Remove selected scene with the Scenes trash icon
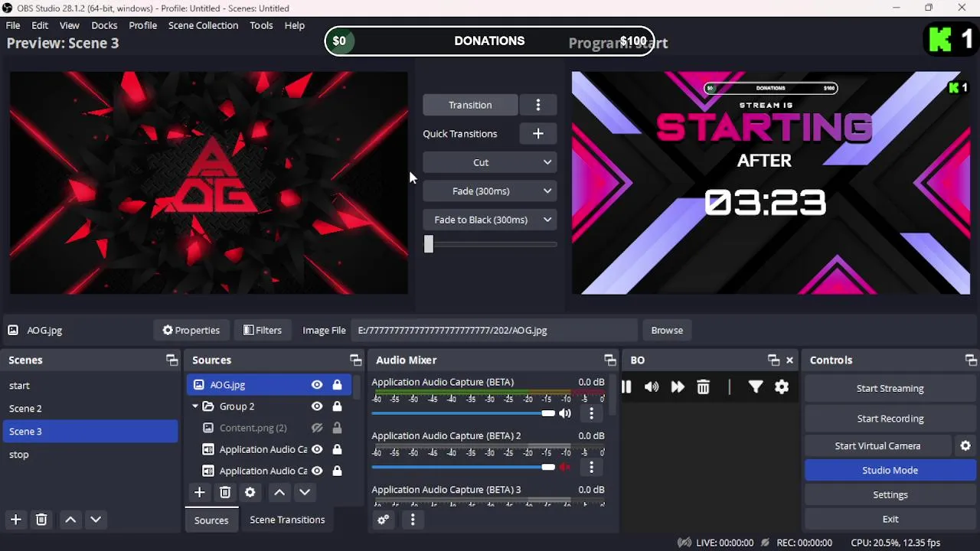980x551 pixels. coord(41,520)
